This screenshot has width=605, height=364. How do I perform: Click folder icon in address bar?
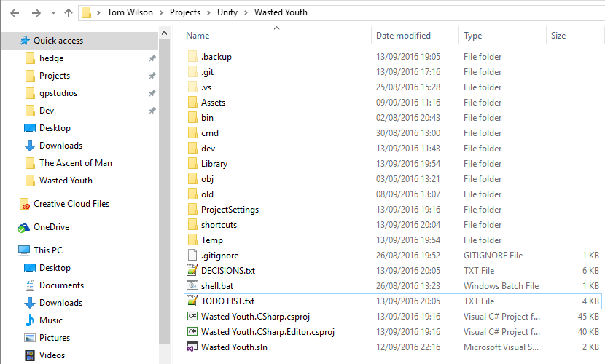pos(87,12)
